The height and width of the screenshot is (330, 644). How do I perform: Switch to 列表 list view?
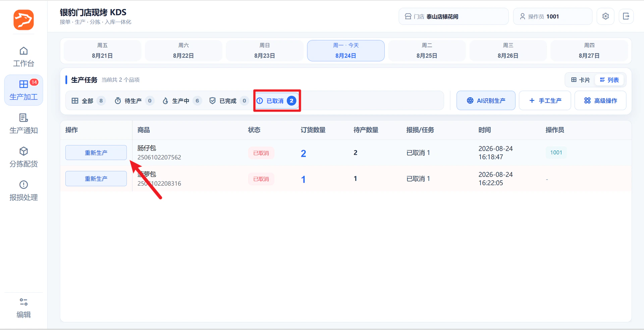pyautogui.click(x=609, y=80)
